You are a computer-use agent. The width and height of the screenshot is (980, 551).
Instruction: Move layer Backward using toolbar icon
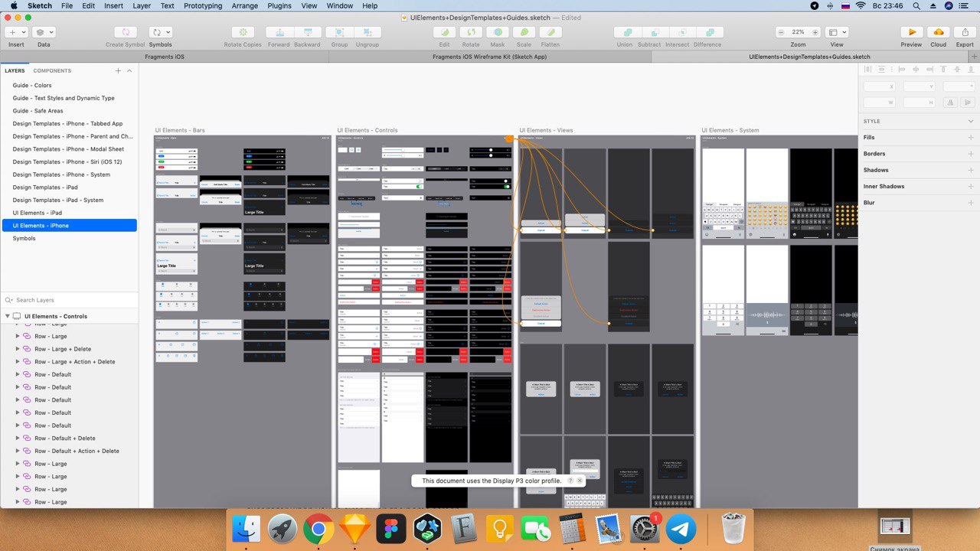[x=307, y=32]
